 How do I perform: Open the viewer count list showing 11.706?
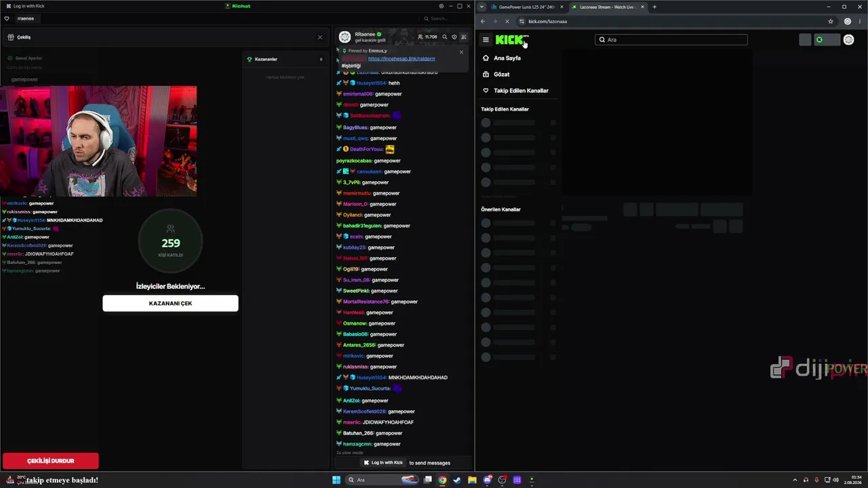(x=427, y=37)
